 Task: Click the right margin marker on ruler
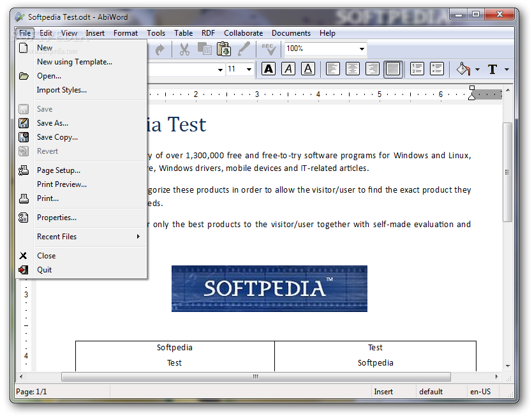pos(471,96)
